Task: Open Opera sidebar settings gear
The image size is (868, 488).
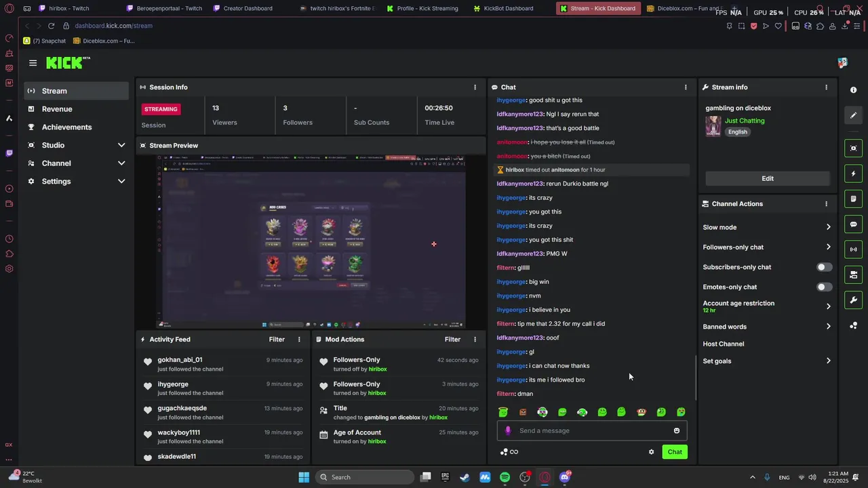Action: point(9,269)
